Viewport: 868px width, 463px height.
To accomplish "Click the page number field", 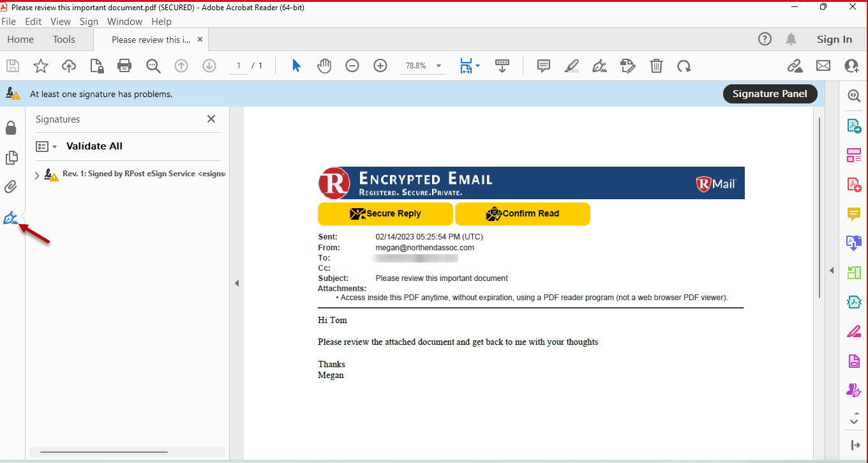I will click(x=239, y=66).
